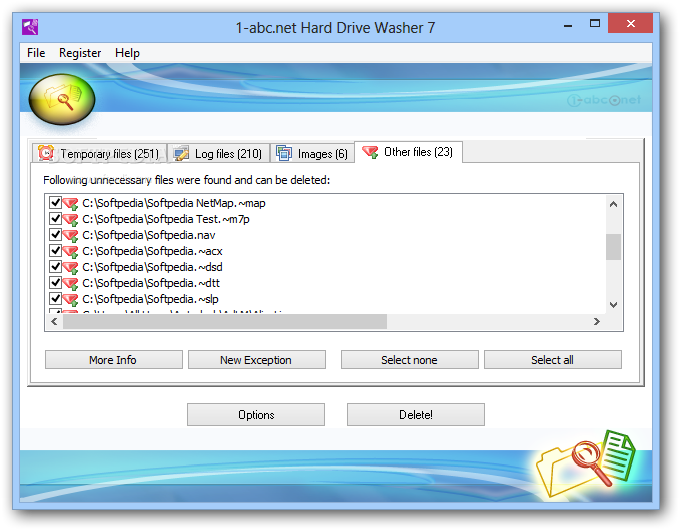Click the file icon beside Softpedia.~slp

(70, 300)
